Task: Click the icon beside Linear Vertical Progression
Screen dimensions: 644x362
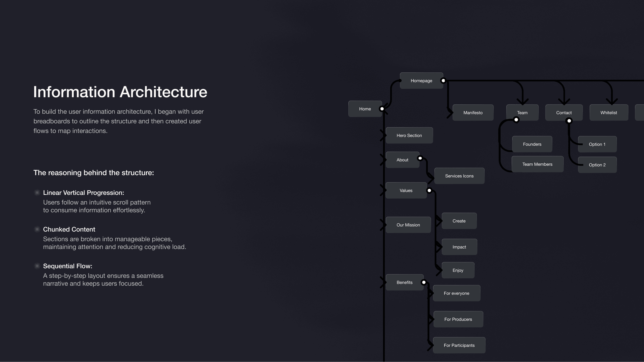Action: [37, 193]
